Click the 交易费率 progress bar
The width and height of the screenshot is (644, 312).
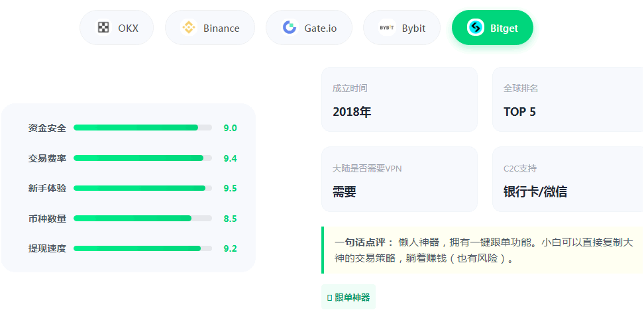point(142,158)
